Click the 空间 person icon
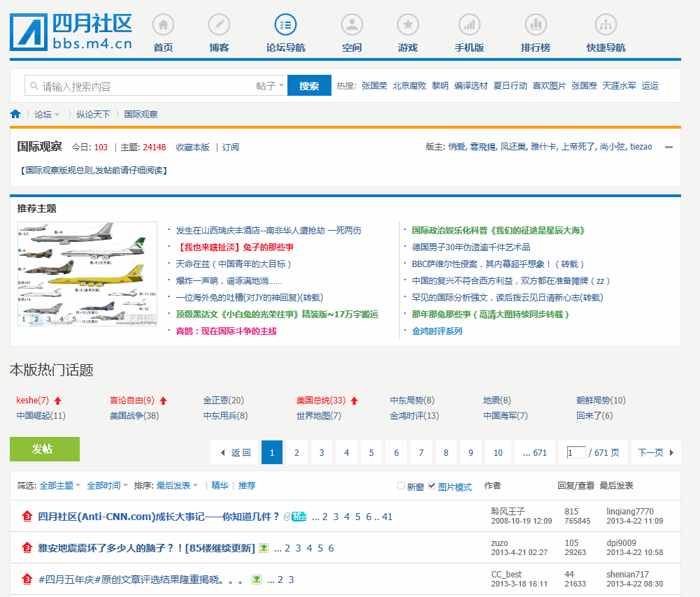Screen dimensions: 700x597 click(x=352, y=25)
